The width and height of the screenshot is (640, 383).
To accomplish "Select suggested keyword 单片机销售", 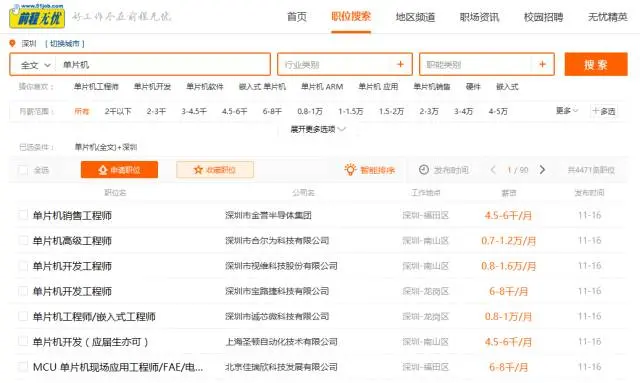I will click(432, 87).
